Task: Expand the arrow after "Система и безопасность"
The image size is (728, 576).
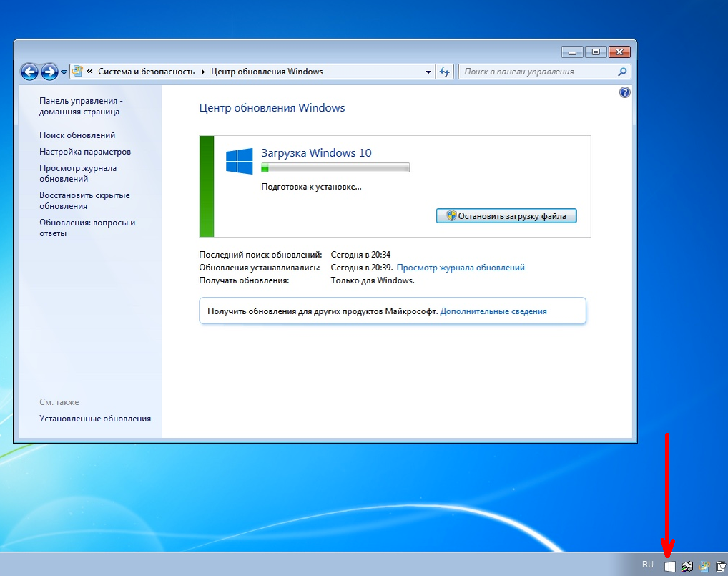Action: tap(203, 72)
